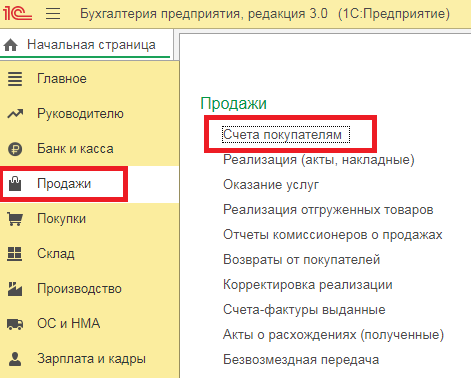Image resolution: width=471 pixels, height=378 pixels.
Task: Open Оказание услуг link
Action: coord(271,185)
